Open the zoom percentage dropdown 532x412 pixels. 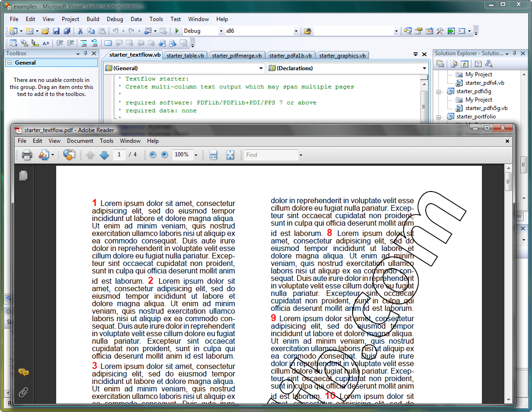[196, 155]
